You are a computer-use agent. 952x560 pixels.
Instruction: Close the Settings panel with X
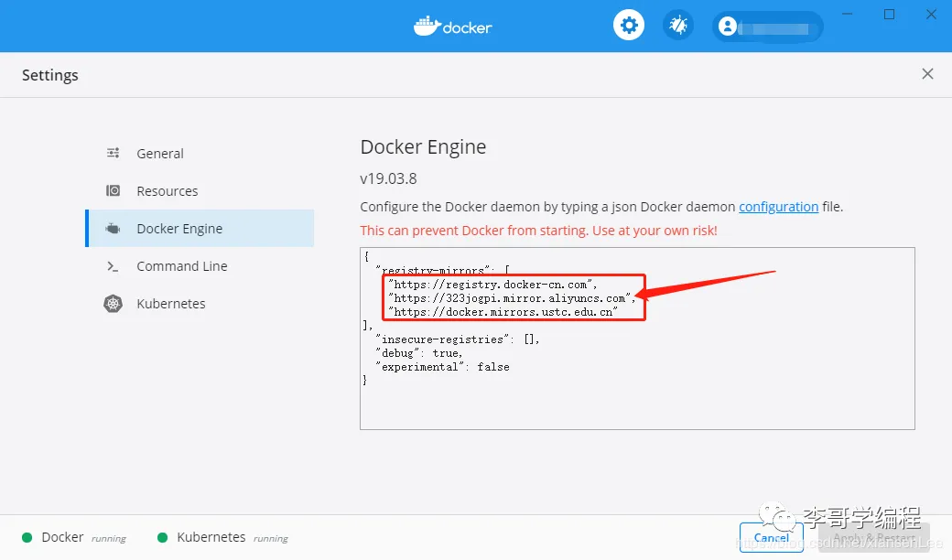tap(927, 74)
